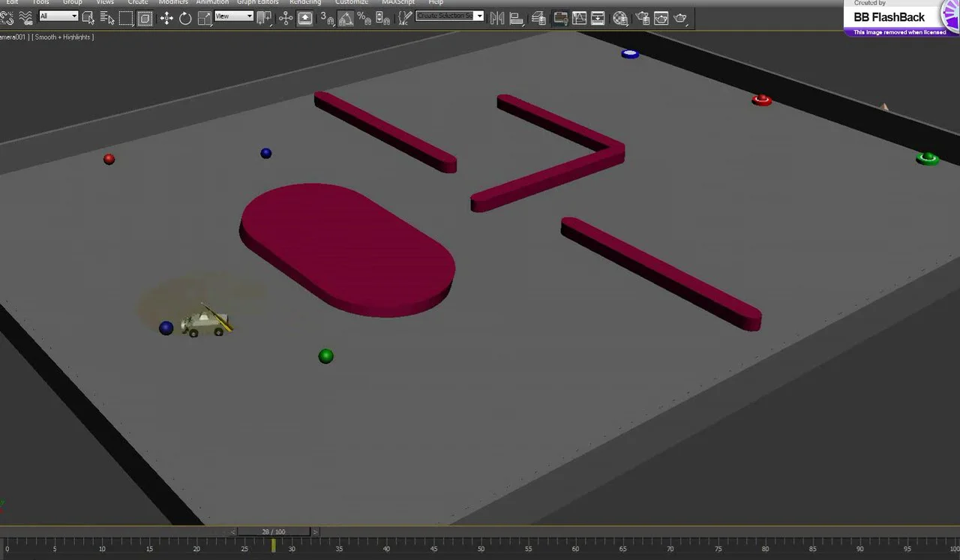Image resolution: width=960 pixels, height=560 pixels.
Task: Open the Tools menu
Action: tap(40, 2)
